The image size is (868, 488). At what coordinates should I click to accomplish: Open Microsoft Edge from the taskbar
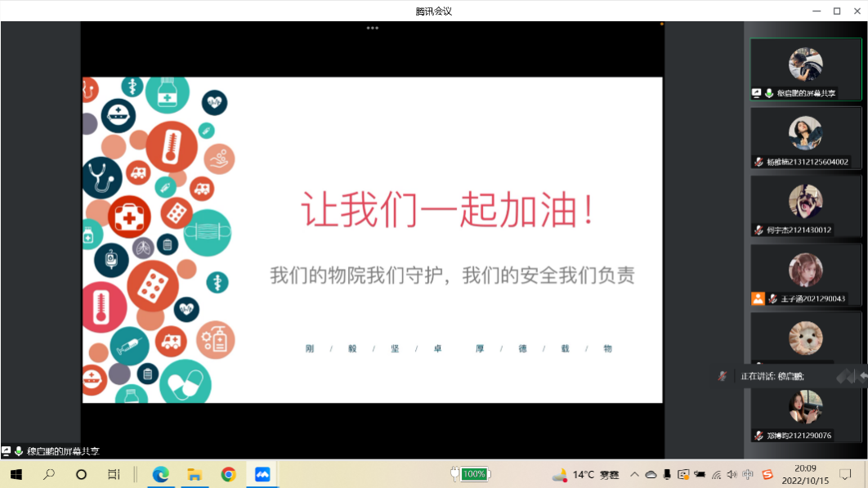[x=161, y=474]
